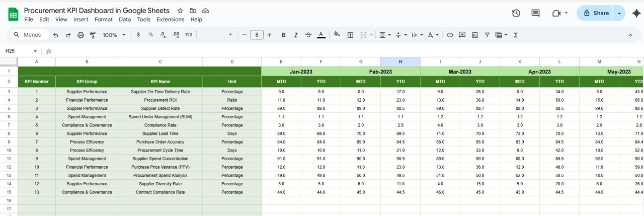Redo last action
The height and width of the screenshot is (216, 644).
point(68,35)
